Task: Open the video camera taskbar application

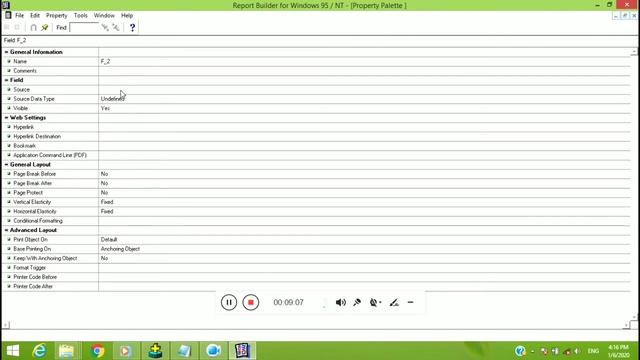Action: pyautogui.click(x=213, y=351)
